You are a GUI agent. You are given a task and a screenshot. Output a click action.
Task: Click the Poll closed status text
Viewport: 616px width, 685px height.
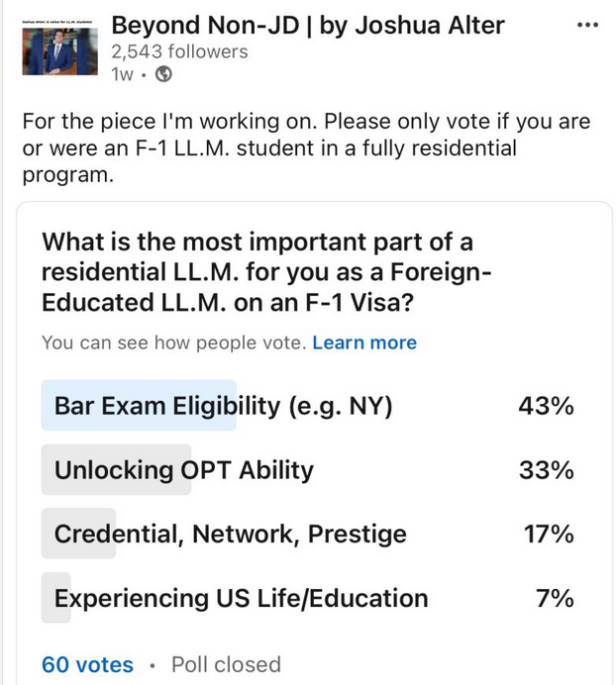click(226, 665)
